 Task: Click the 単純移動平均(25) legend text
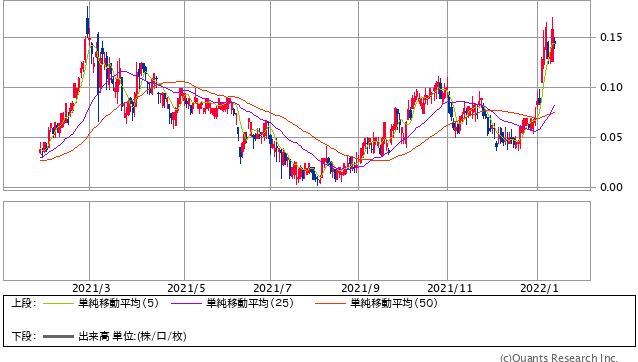[250, 303]
